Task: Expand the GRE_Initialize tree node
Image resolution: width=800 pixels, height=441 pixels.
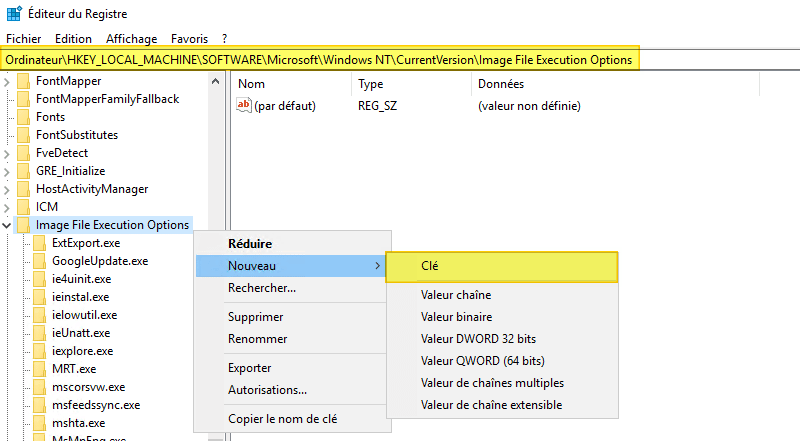Action: click(8, 171)
